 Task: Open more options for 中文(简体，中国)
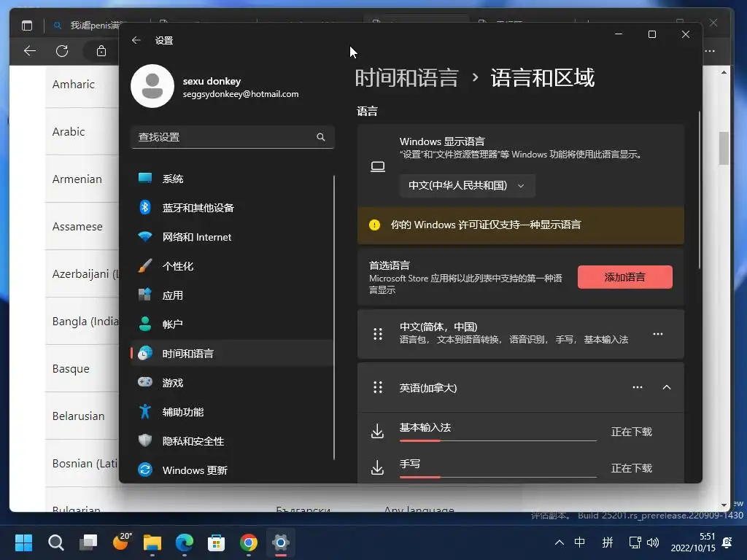pyautogui.click(x=658, y=334)
